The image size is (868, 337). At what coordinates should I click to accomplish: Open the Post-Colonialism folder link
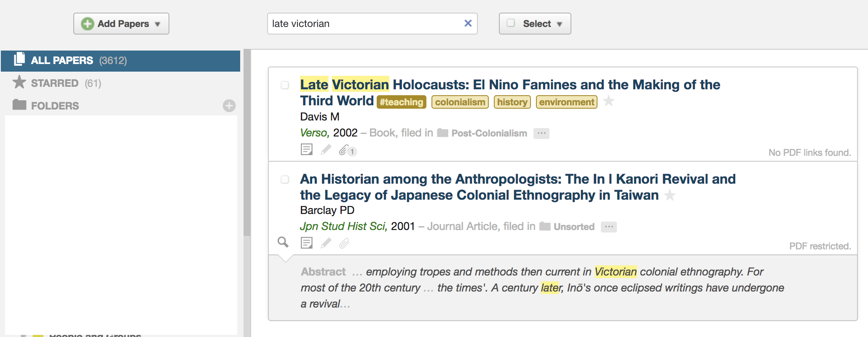(x=489, y=133)
